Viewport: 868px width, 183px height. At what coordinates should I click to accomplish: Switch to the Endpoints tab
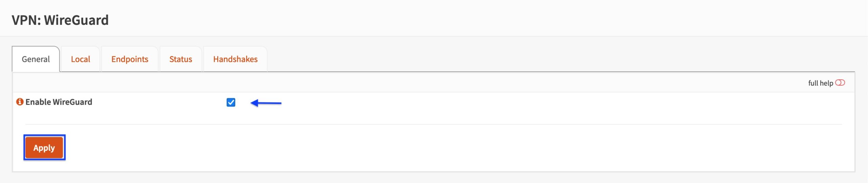130,59
